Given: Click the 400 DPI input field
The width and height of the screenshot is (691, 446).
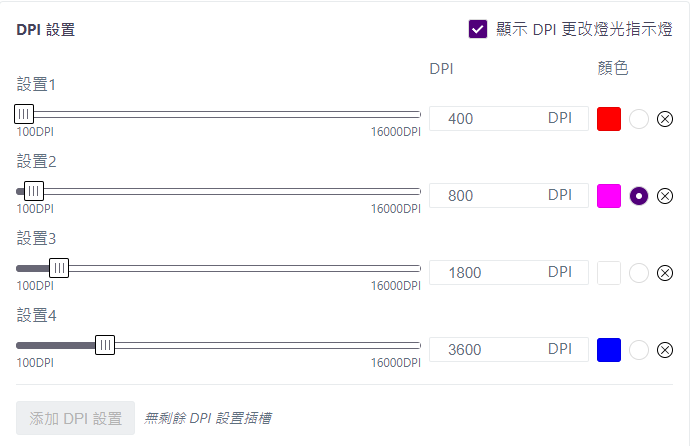Looking at the screenshot, I should 509,119.
